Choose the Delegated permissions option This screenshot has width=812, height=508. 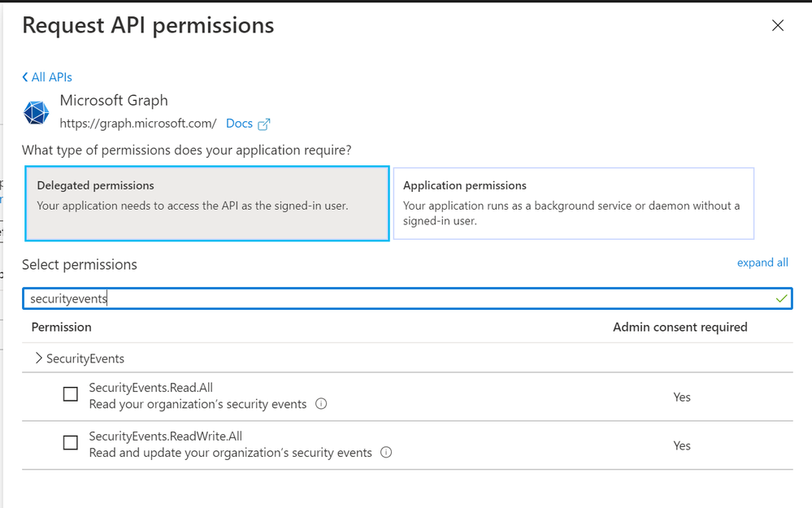coord(207,203)
